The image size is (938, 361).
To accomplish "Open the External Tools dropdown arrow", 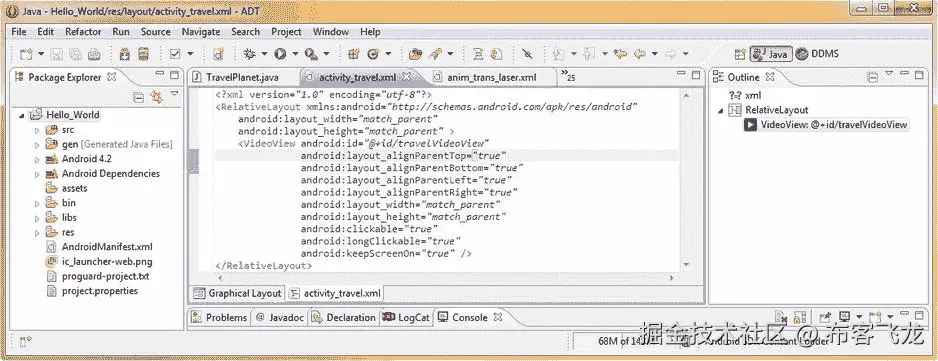I will [x=326, y=54].
